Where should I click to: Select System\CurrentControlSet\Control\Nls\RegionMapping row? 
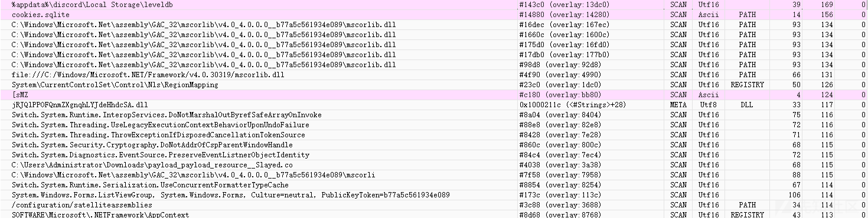434,85
